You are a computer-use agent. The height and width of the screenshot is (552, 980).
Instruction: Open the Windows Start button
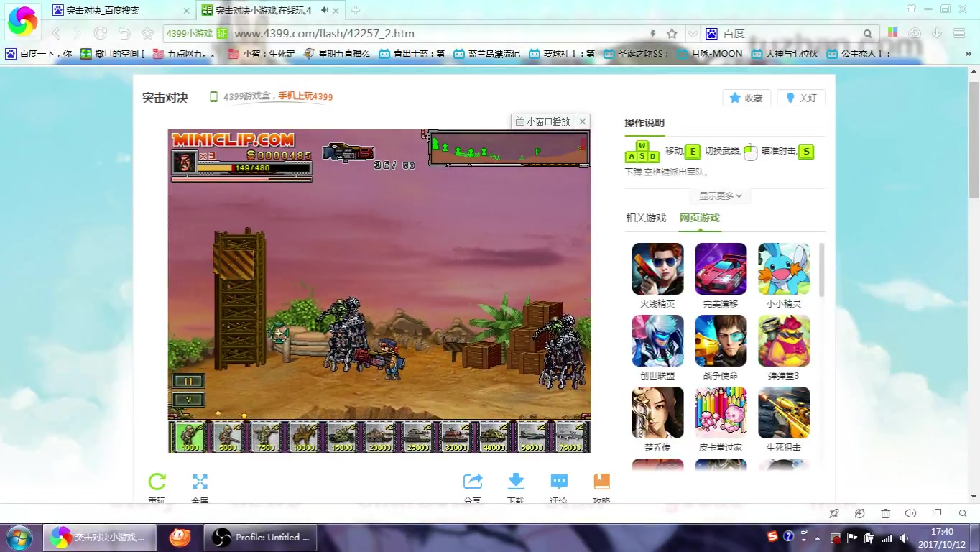click(x=19, y=537)
